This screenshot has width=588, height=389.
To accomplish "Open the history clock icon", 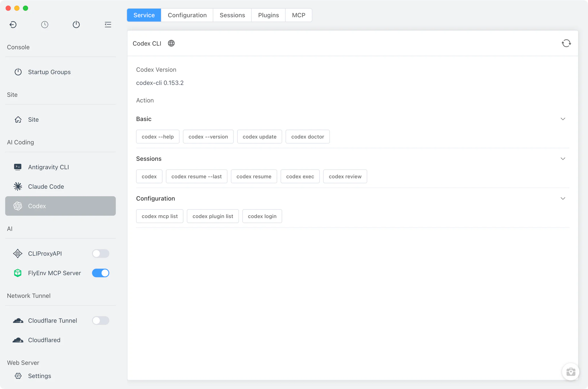I will point(45,25).
